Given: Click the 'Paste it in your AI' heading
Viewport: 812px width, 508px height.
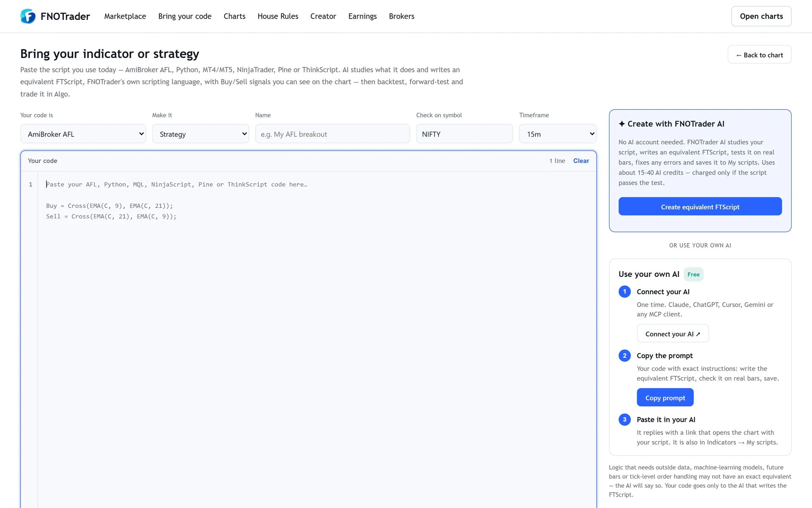Looking at the screenshot, I should [x=666, y=420].
